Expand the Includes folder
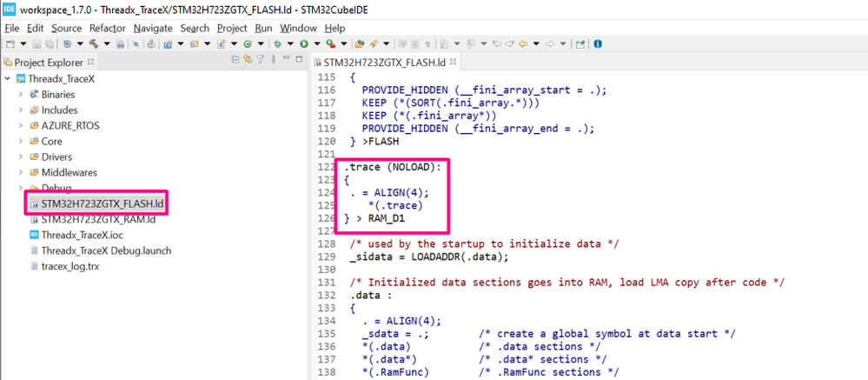The image size is (868, 380). 21,110
